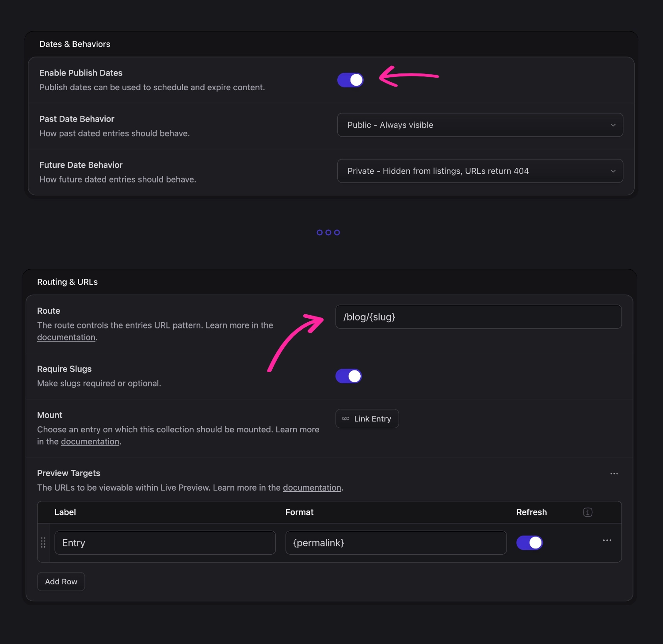Select the Dates & Behaviors section header
Viewport: 663px width, 644px height.
click(75, 44)
